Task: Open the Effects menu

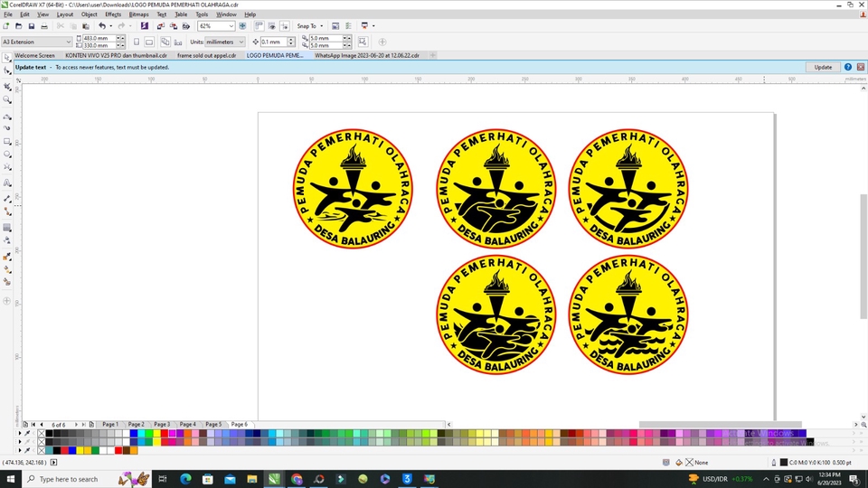Action: coord(113,14)
